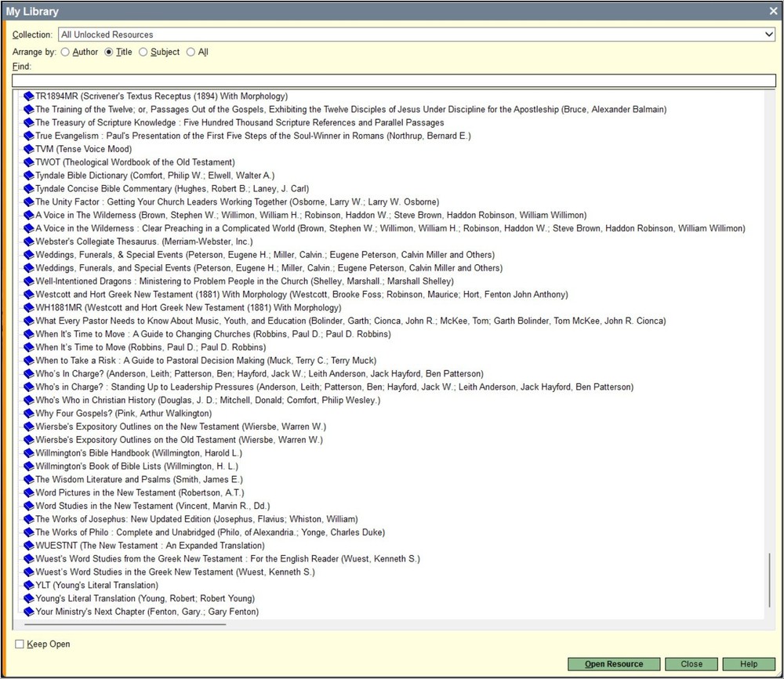Click book icon beside WH1881MR

[29, 308]
